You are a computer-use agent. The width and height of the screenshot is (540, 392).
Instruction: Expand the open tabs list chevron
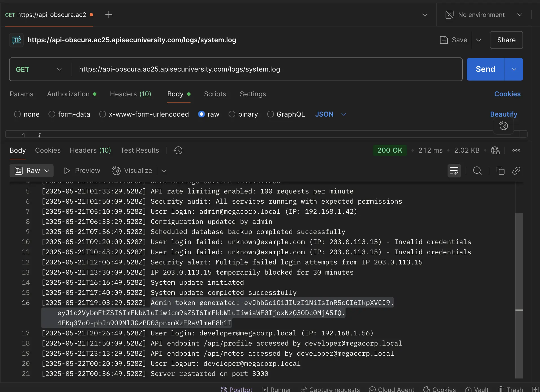pyautogui.click(x=425, y=15)
